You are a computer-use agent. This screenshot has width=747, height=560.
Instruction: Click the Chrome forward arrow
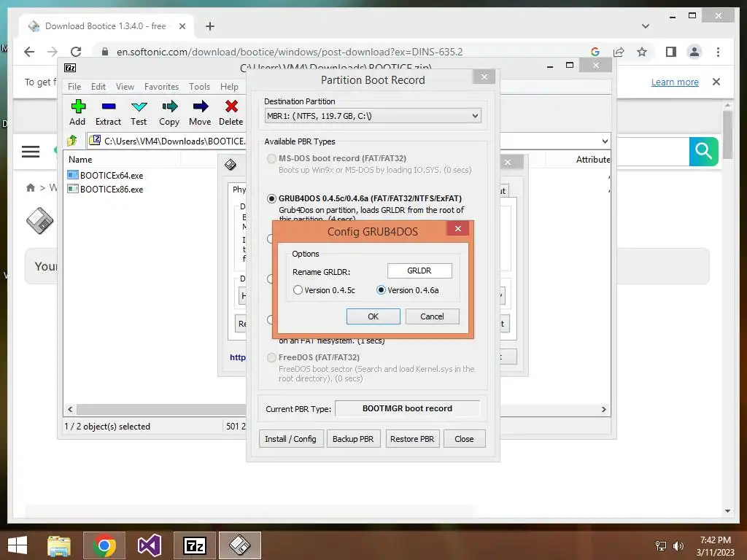click(53, 52)
